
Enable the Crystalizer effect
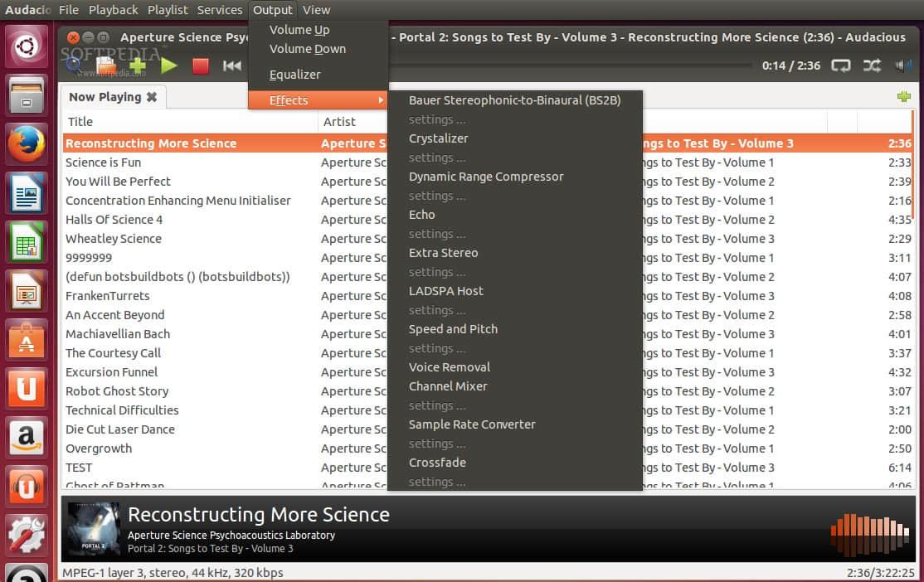(x=438, y=138)
